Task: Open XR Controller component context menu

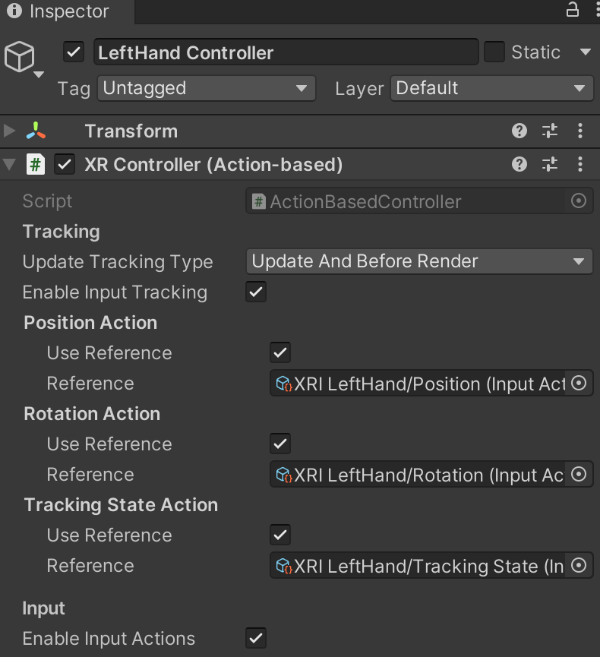Action: click(580, 164)
